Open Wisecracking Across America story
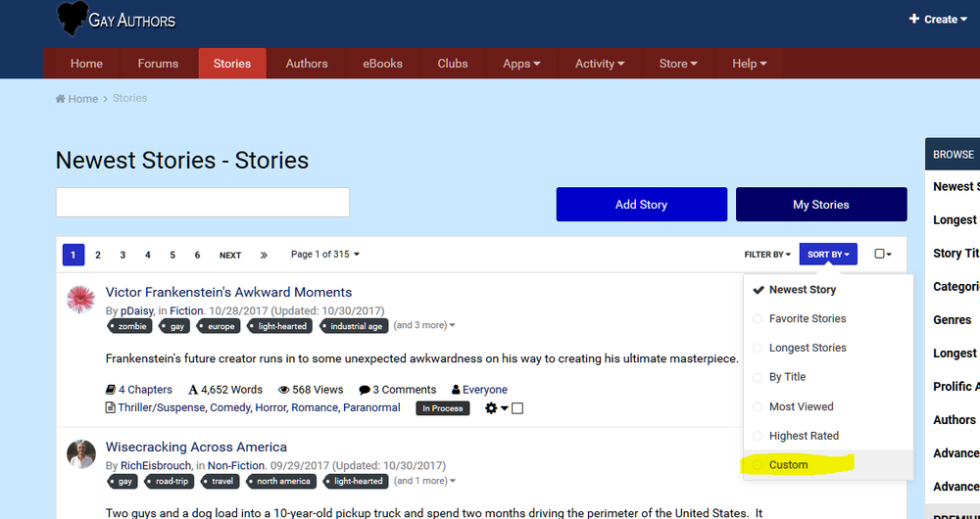The width and height of the screenshot is (980, 519). pyautogui.click(x=196, y=447)
